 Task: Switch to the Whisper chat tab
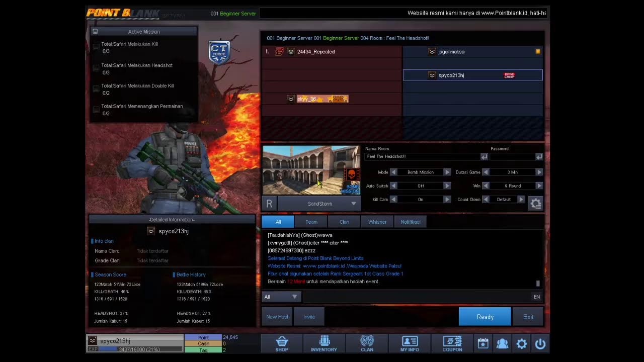point(377,222)
